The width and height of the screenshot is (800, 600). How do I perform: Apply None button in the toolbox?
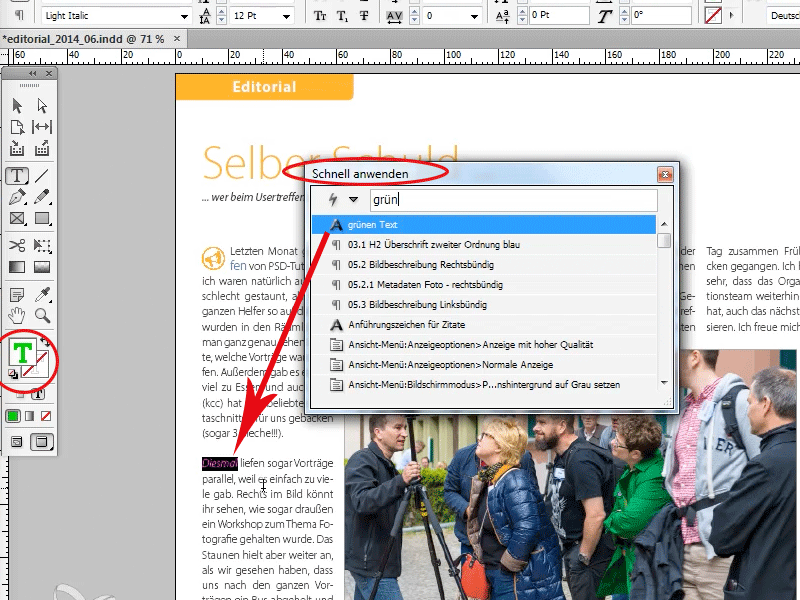(x=46, y=416)
